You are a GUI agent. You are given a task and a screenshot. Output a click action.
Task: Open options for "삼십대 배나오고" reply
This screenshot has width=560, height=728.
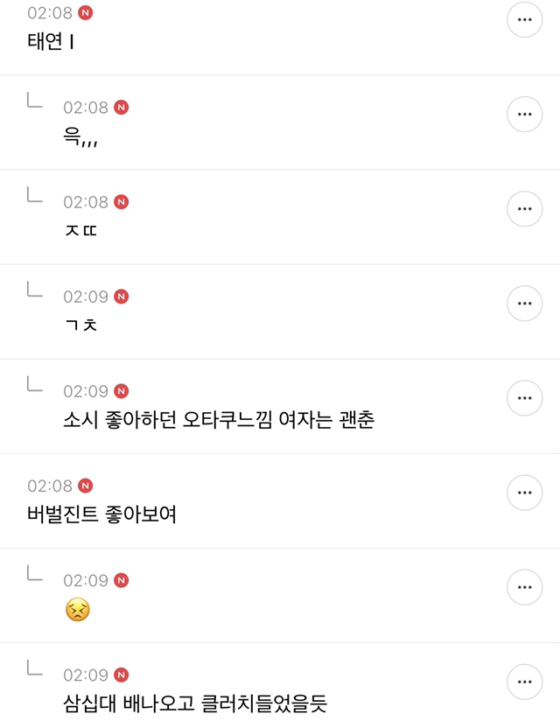(524, 682)
